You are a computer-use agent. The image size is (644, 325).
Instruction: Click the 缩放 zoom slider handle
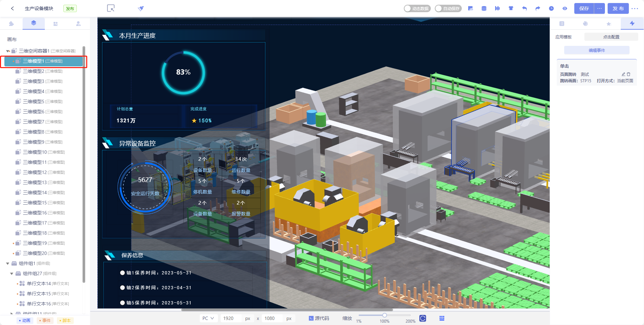click(x=385, y=315)
